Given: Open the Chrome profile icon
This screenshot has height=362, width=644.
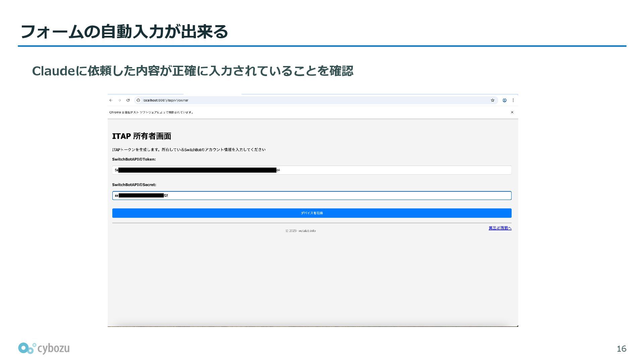Looking at the screenshot, I should [x=504, y=100].
